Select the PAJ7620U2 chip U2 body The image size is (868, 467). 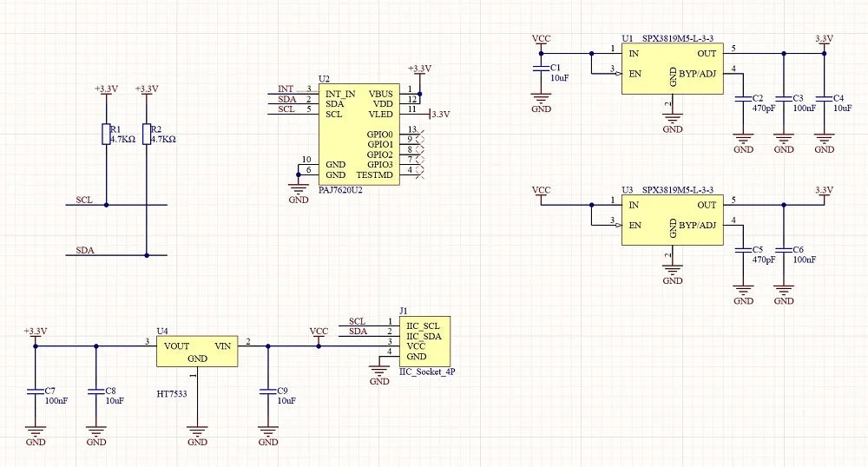tap(358, 135)
